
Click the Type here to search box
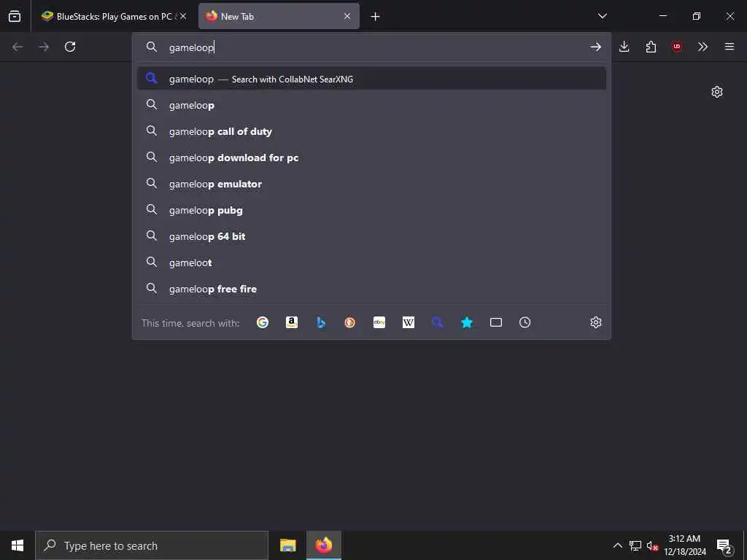click(152, 545)
